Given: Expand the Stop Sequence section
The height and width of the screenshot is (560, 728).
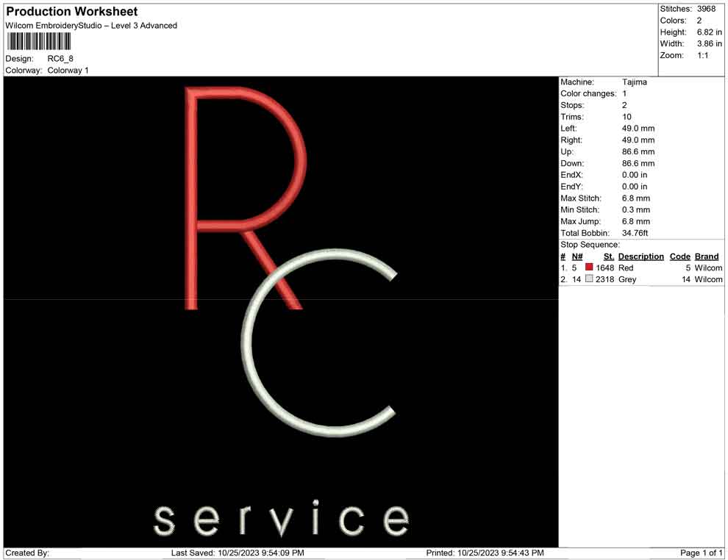Looking at the screenshot, I should [584, 244].
